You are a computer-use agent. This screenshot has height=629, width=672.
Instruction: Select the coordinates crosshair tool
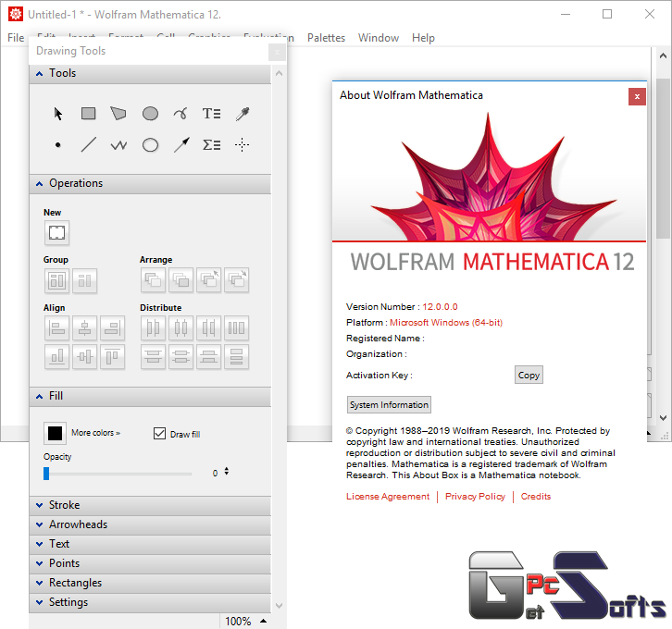[x=243, y=144]
